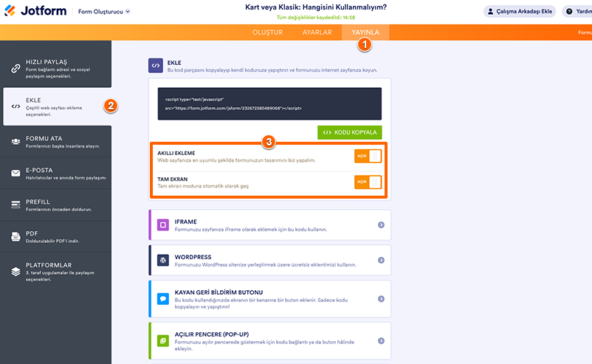Viewport: 592px width, 364px height.
Task: Click the PLATFORMLAR layers icon
Action: (x=16, y=272)
